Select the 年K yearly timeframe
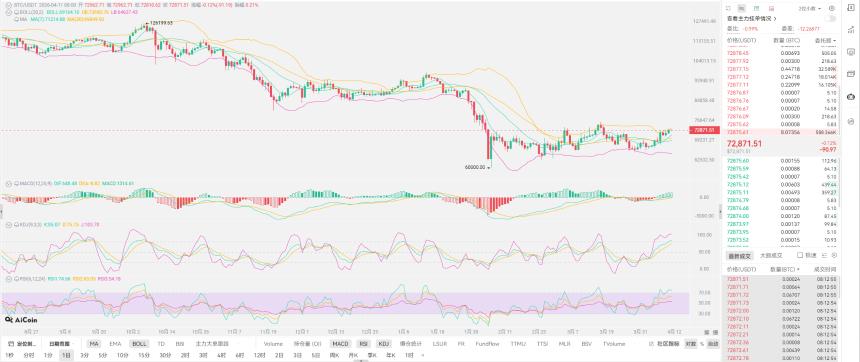Viewport: 860px width, 362px height. pyautogui.click(x=391, y=355)
